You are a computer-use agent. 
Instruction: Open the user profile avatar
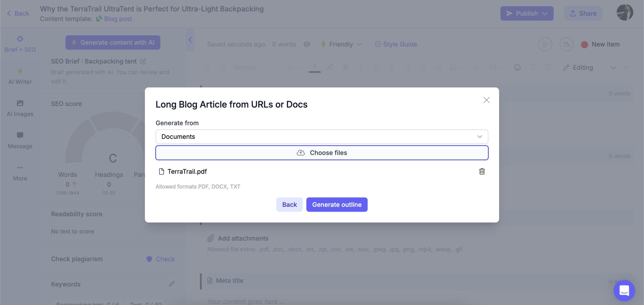[625, 12]
